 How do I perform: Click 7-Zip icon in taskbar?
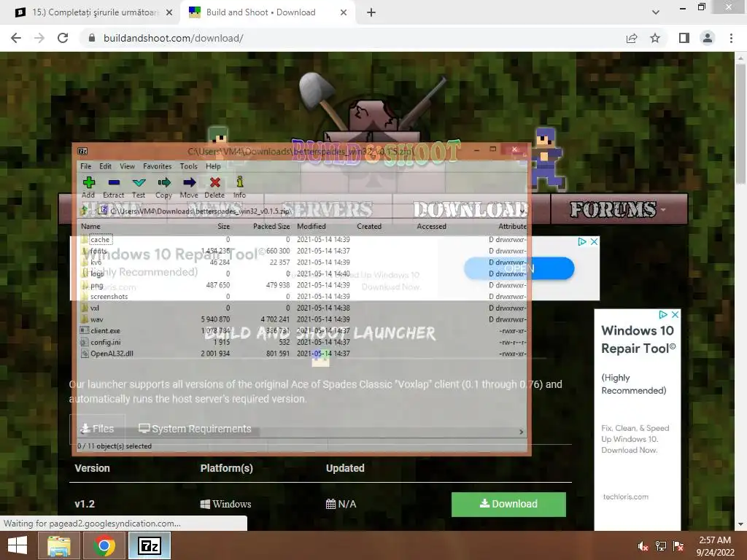coord(149,545)
